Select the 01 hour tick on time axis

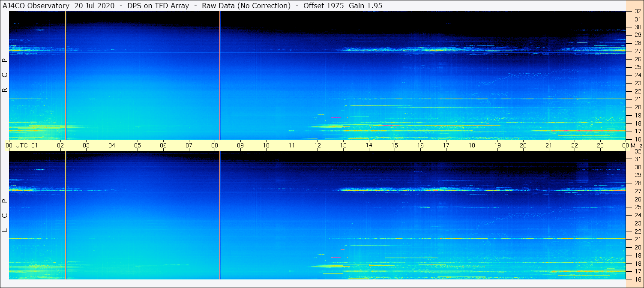pos(35,146)
